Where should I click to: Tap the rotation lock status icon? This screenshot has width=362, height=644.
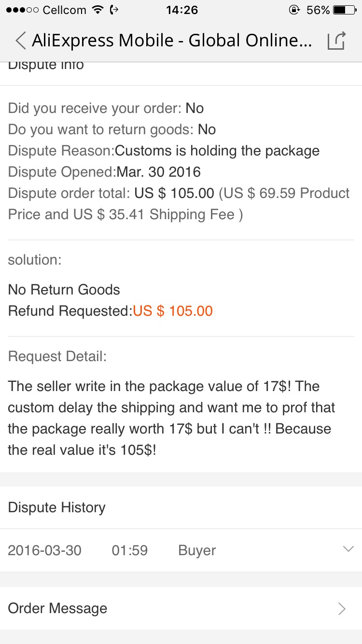[293, 10]
